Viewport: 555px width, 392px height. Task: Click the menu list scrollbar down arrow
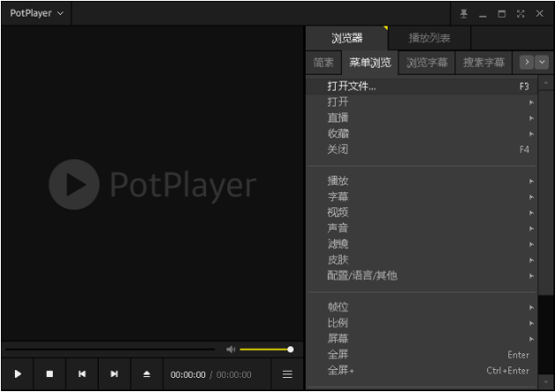point(546,381)
